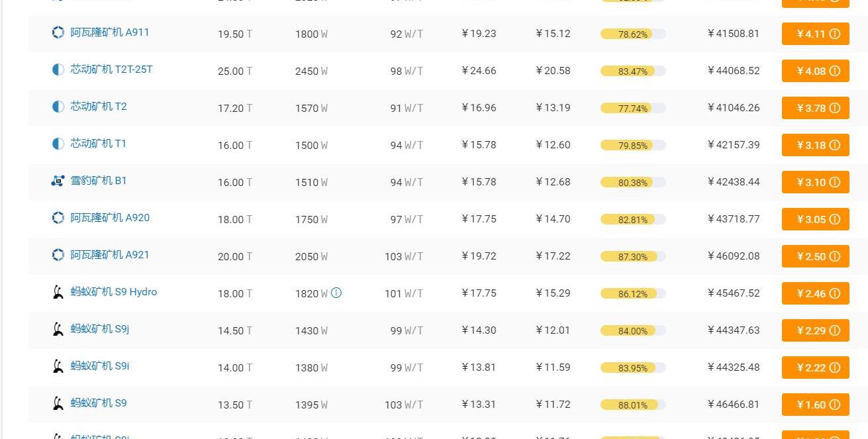The width and height of the screenshot is (868, 439).
Task: Click the info icon beside 1820 W
Action: coord(336,293)
